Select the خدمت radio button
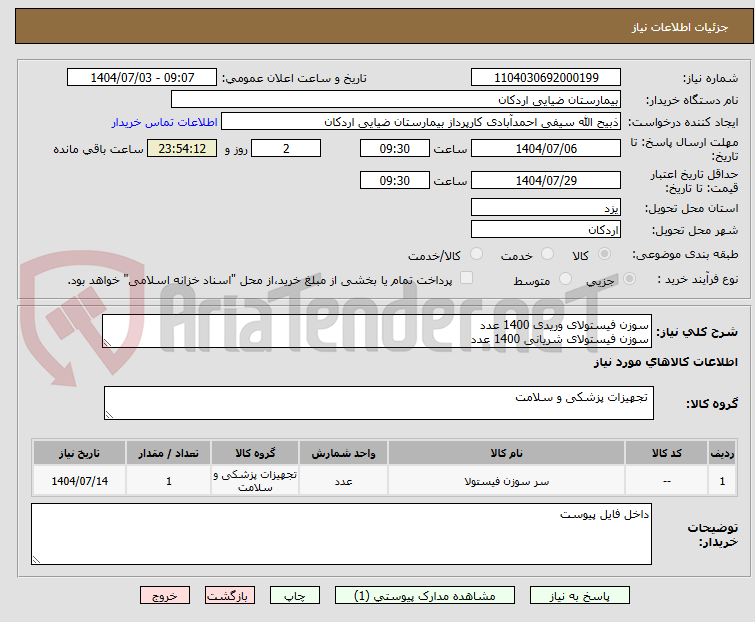755x622 pixels. click(547, 254)
